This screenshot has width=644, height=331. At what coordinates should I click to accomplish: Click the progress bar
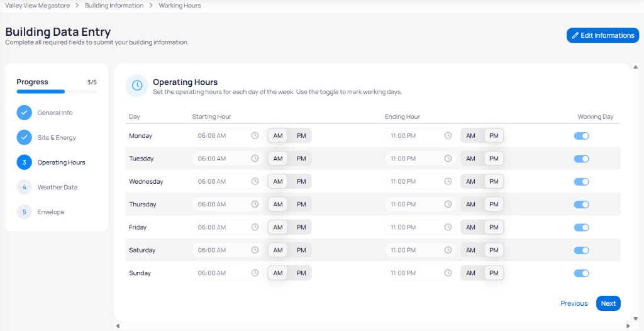(57, 92)
